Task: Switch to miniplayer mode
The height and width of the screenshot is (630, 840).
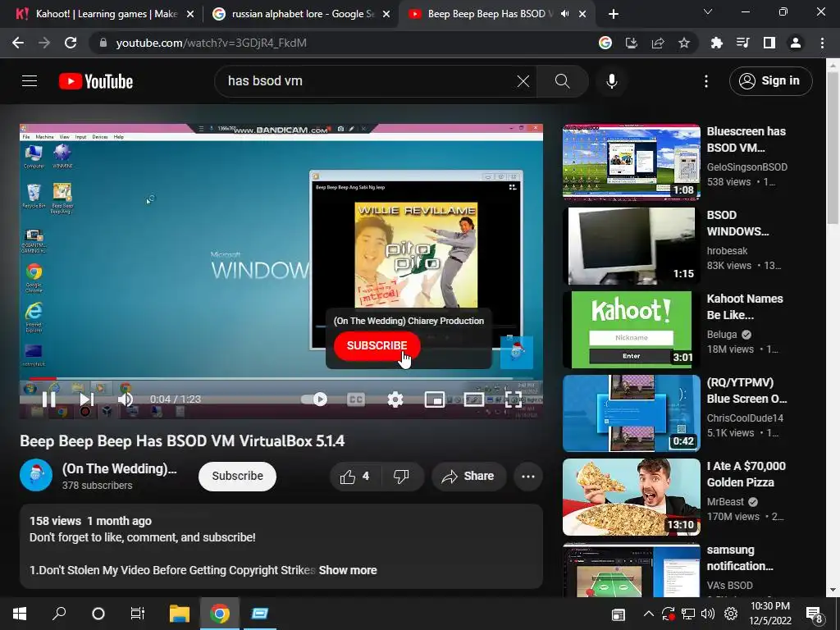Action: [x=435, y=399]
